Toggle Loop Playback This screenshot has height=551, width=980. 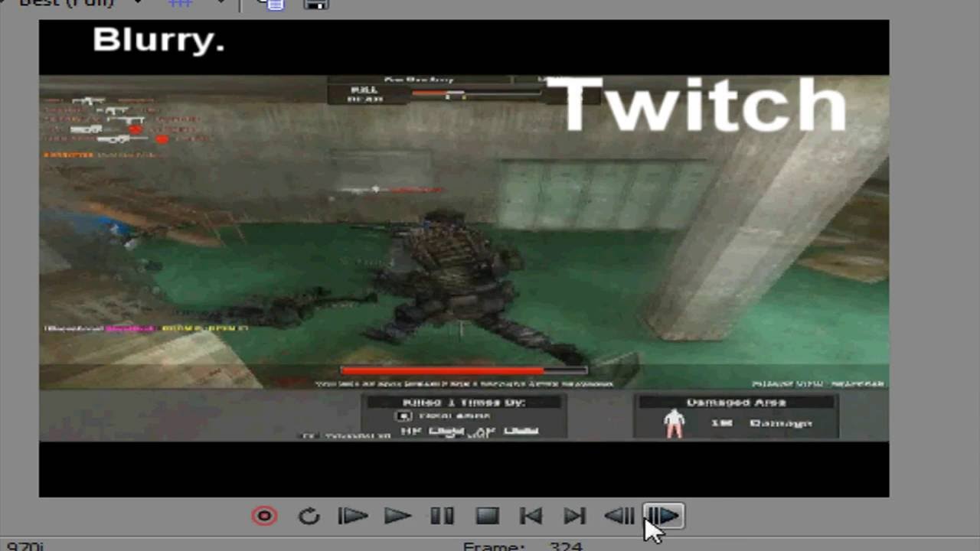[309, 517]
